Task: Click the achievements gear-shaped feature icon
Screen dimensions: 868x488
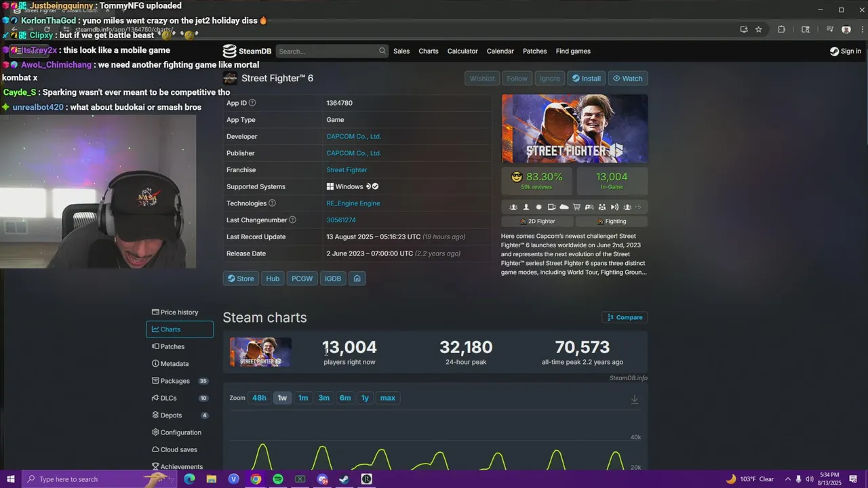Action: (539, 207)
